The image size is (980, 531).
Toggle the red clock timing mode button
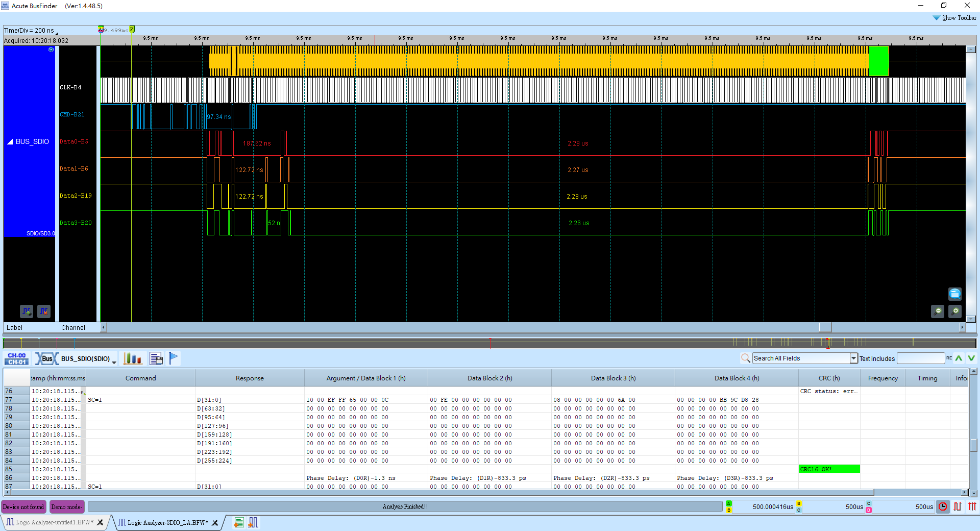[x=943, y=506]
